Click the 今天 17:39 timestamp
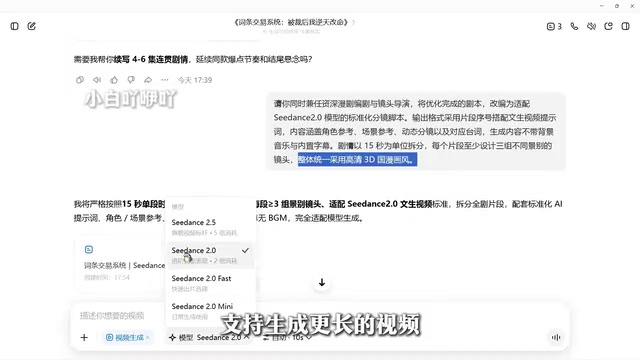This screenshot has width=640, height=360. [195, 80]
